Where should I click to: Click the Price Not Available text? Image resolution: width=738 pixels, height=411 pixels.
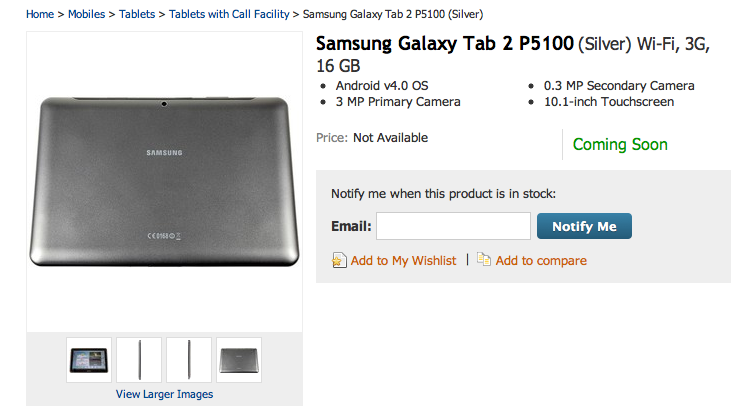(372, 138)
